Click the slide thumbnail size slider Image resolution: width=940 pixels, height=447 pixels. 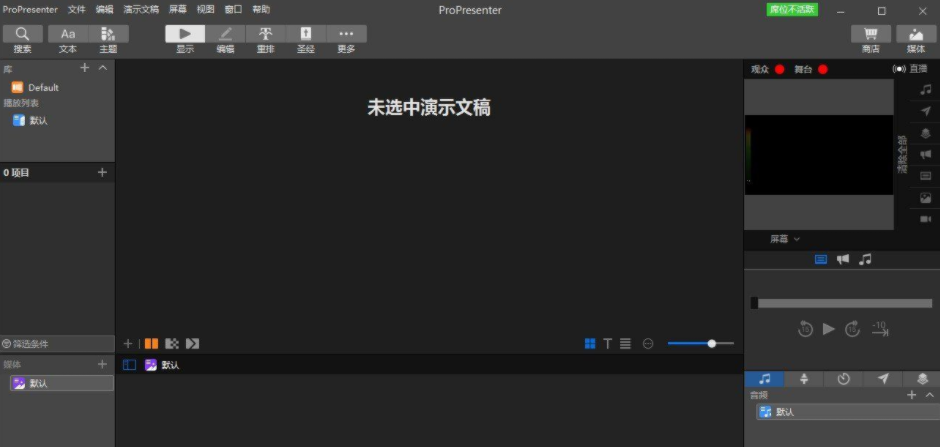pyautogui.click(x=701, y=343)
